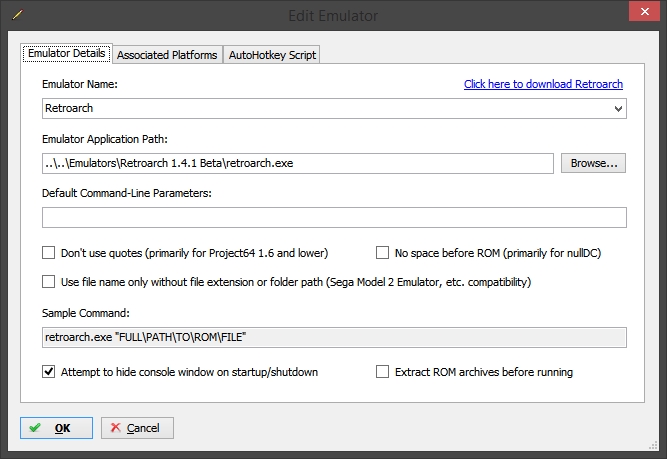Enable Use file name only checkbox

point(48,282)
